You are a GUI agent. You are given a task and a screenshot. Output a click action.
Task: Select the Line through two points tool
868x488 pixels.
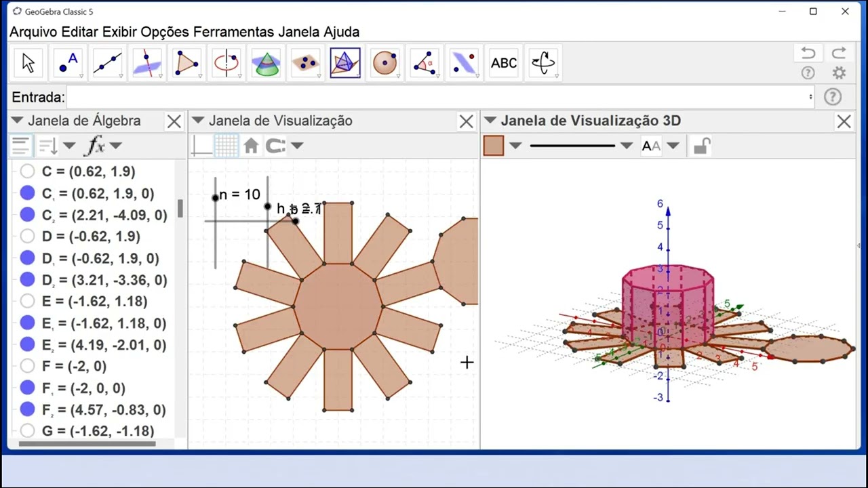[107, 63]
